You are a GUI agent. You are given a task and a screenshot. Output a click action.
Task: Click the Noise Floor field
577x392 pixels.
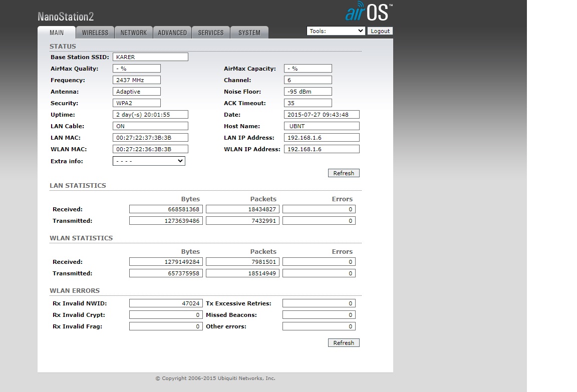[x=308, y=92]
